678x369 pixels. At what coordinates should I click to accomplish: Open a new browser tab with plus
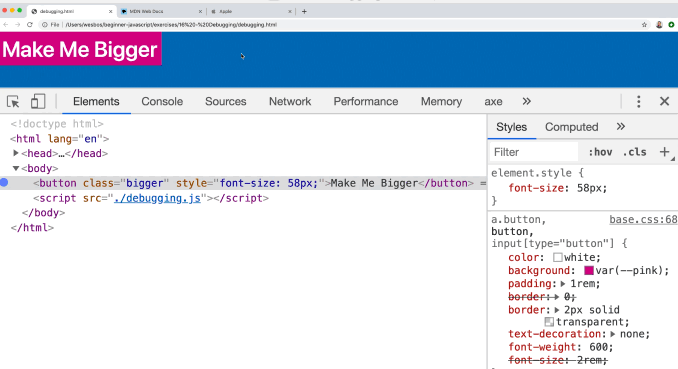304,12
